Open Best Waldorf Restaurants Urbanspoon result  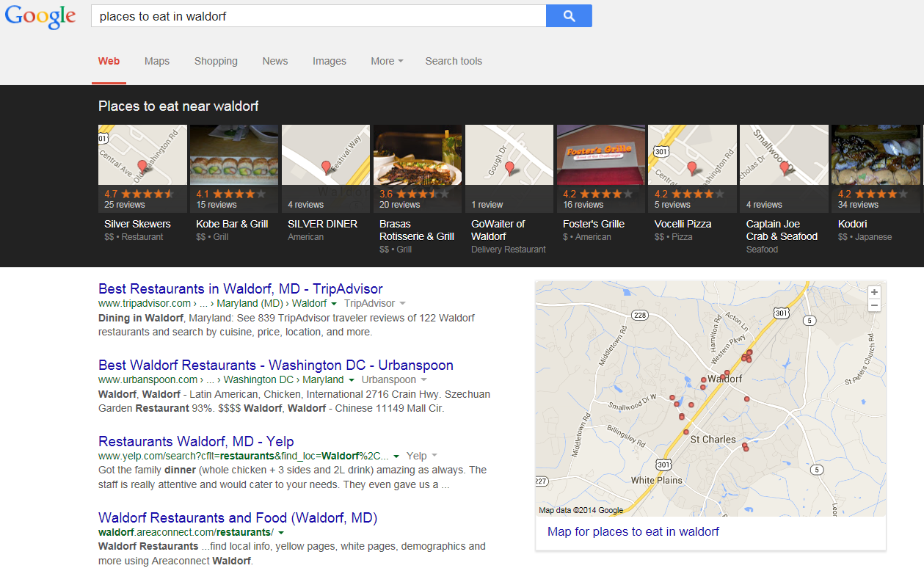click(276, 365)
